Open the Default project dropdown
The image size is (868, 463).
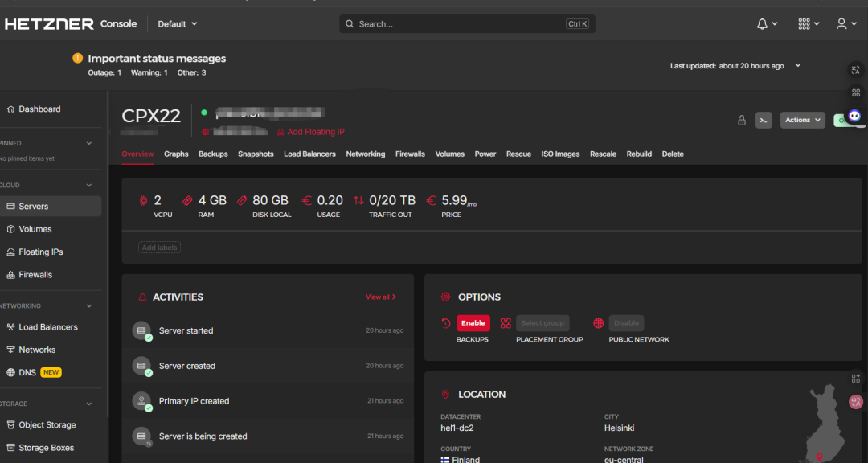177,24
